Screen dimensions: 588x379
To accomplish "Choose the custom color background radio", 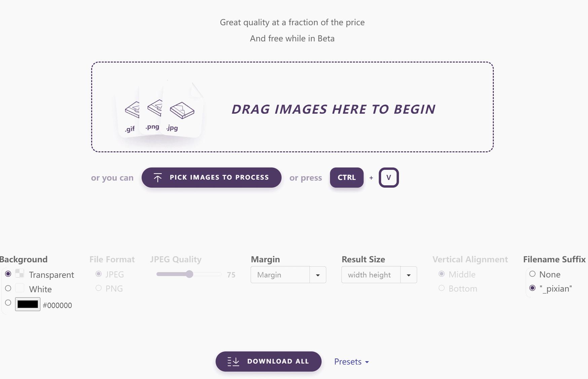I will 8,303.
